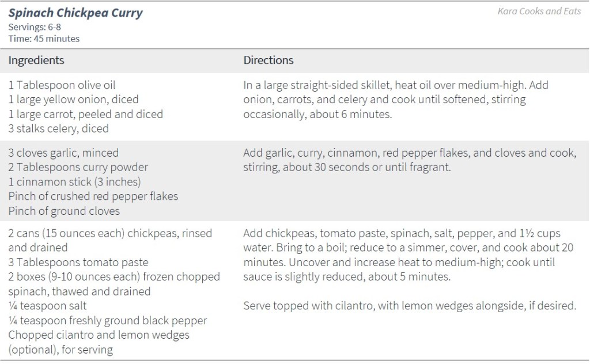Click the freshly ground black pepper line
Viewport: 590px width, 364px height.
[108, 320]
